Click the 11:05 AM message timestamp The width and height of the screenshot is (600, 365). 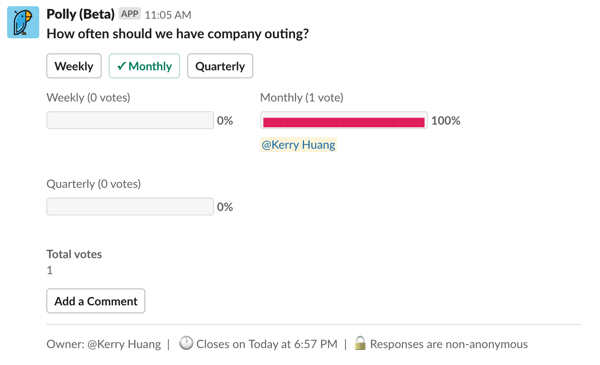pos(168,15)
